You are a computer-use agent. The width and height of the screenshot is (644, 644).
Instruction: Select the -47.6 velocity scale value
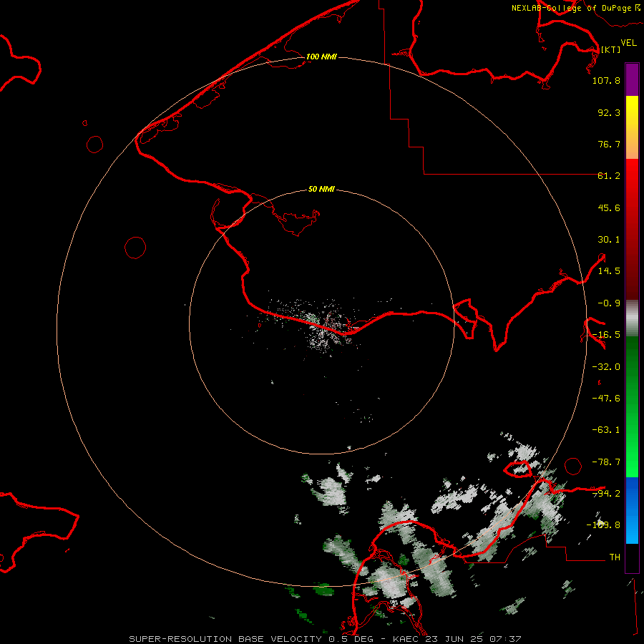(606, 399)
